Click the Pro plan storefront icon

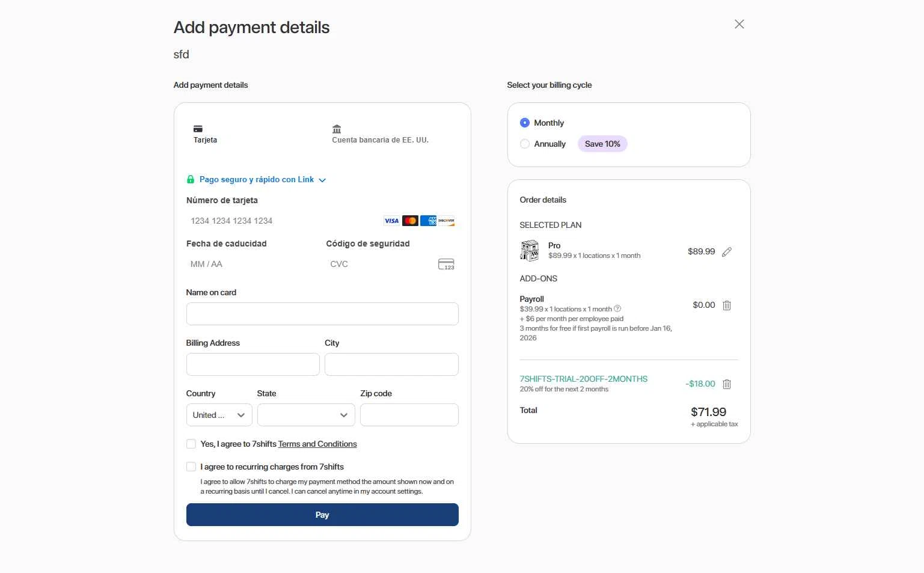click(x=530, y=250)
